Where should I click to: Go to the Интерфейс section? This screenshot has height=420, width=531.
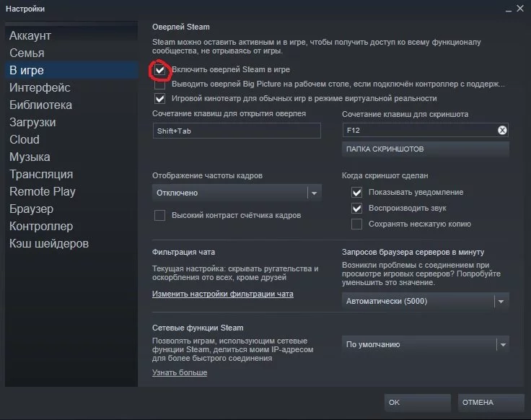[71, 87]
